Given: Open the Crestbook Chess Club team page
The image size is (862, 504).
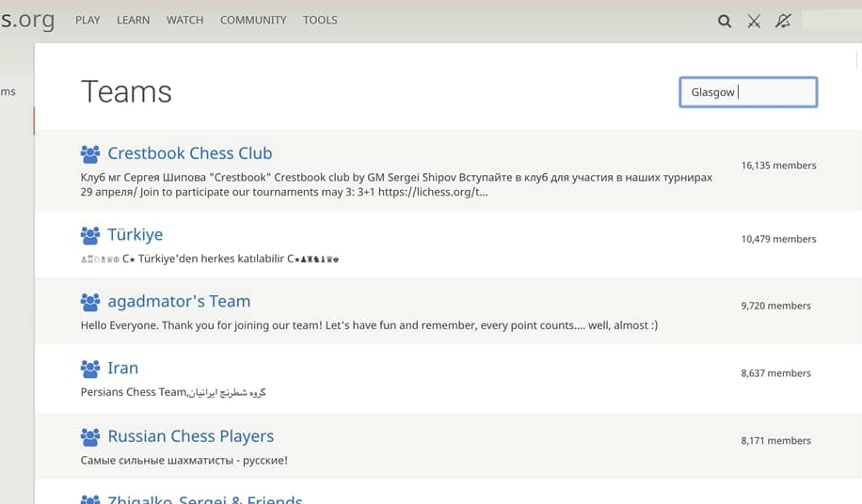Looking at the screenshot, I should tap(189, 153).
